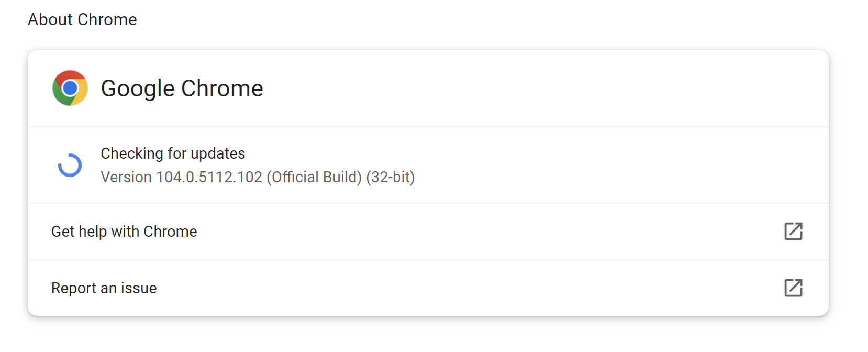
Task: Click the "(Official Build)" text
Action: click(x=314, y=177)
